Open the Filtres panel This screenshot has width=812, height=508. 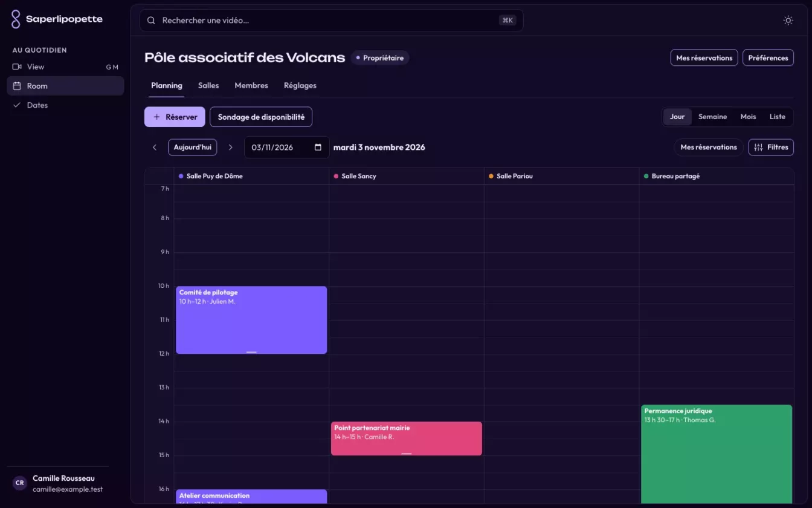click(x=771, y=147)
